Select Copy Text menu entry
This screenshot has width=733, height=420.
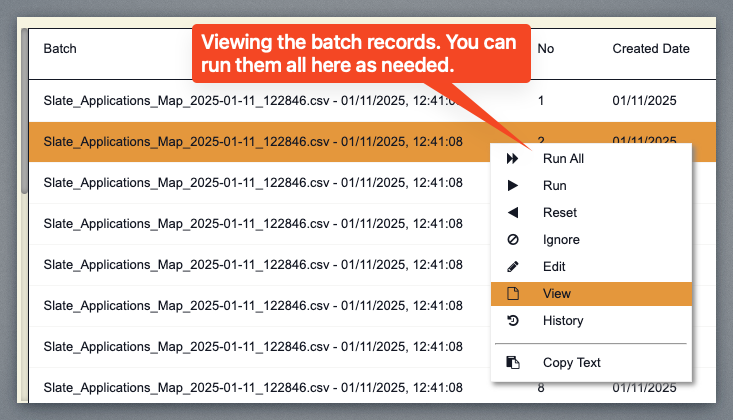[x=571, y=362]
